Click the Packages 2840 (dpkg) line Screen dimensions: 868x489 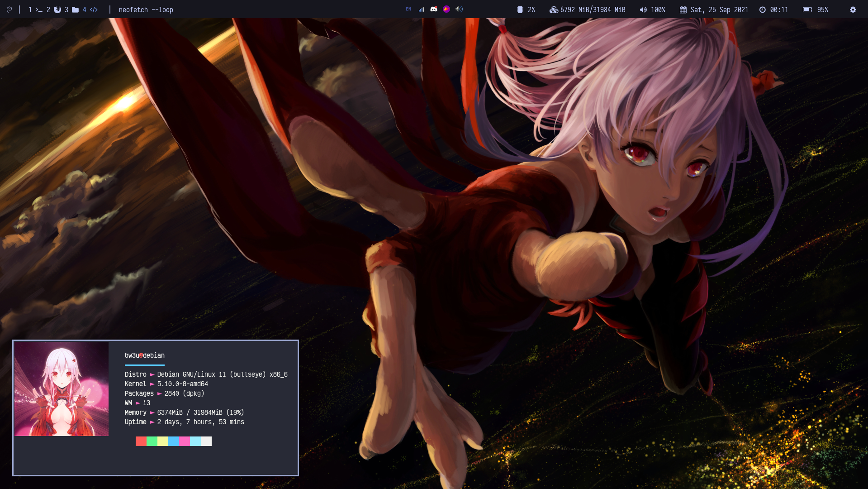coord(165,393)
